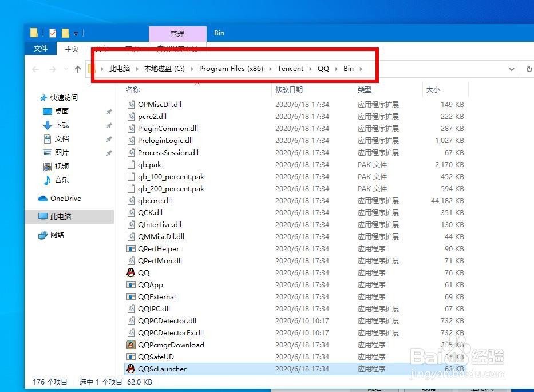Open the 文件 menu tab
534x392 pixels.
[x=41, y=49]
